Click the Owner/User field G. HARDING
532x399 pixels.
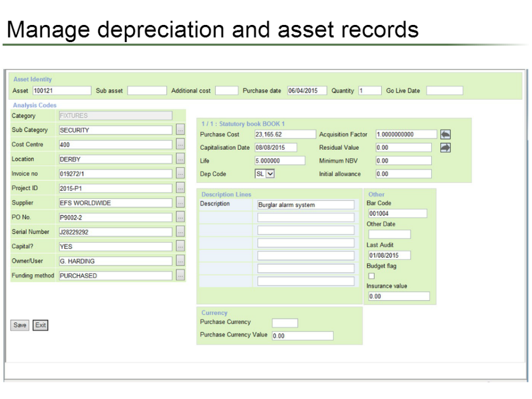click(115, 261)
